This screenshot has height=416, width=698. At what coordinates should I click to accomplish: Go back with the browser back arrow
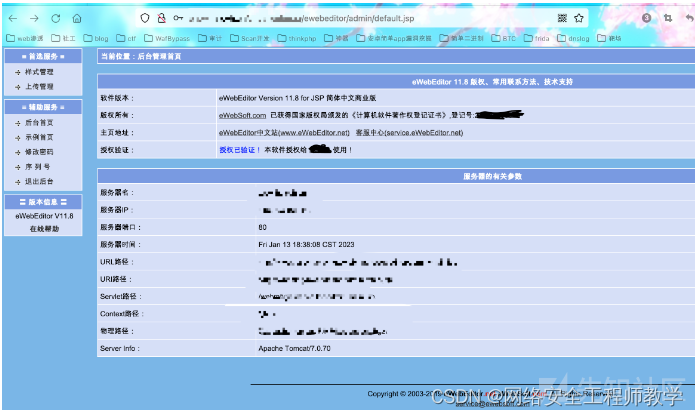(x=12, y=18)
